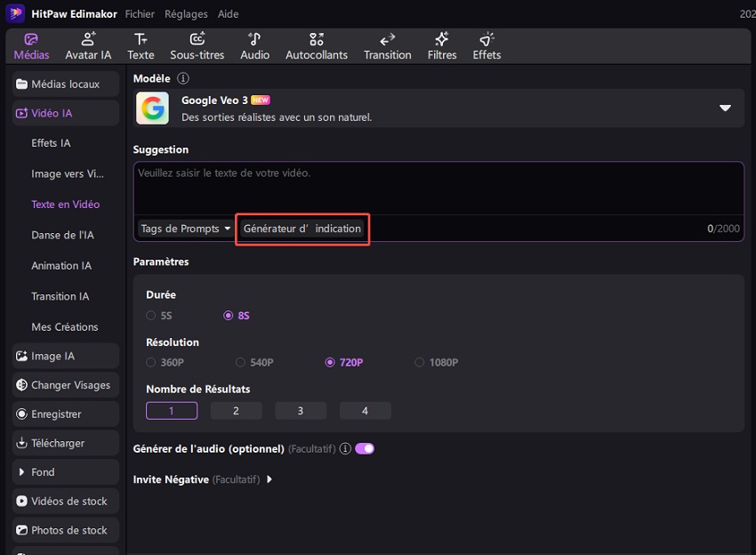Click the info icon beside audio option
Screen dimensions: 756x555
pos(345,449)
